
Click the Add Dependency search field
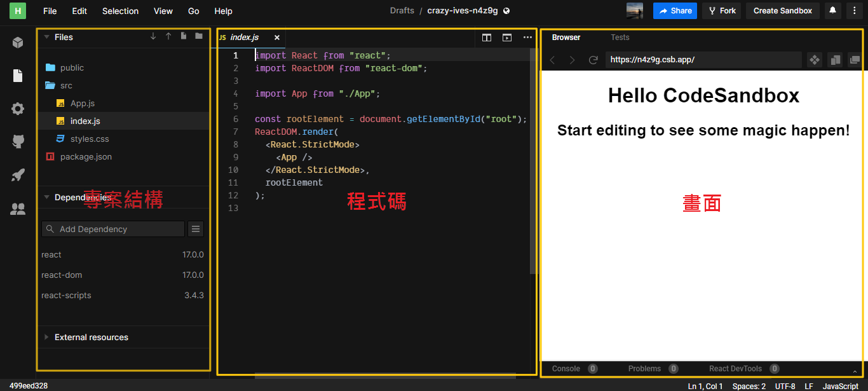(113, 229)
